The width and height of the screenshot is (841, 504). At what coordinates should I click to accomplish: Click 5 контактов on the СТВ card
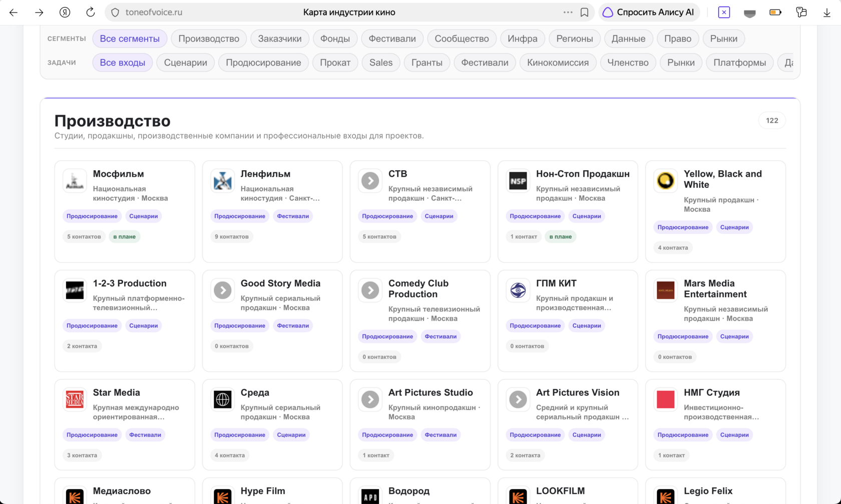pos(379,237)
